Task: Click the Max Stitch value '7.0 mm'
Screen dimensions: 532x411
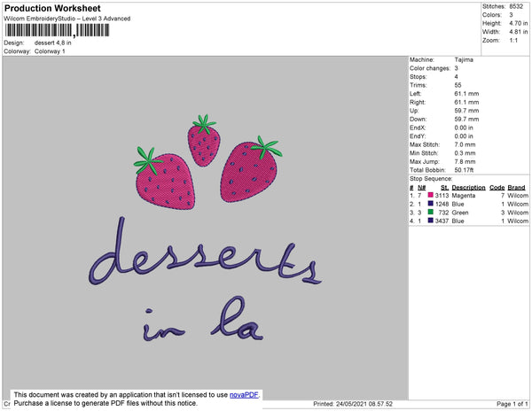Action: pos(465,144)
